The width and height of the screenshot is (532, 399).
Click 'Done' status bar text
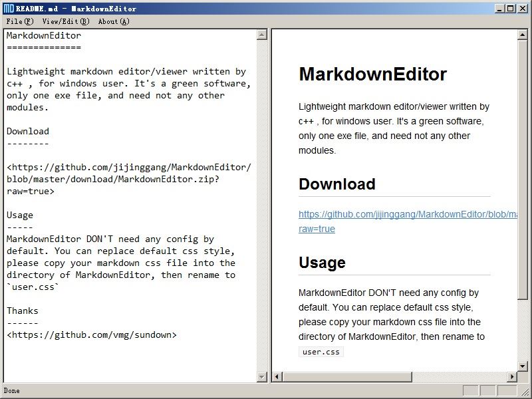tap(12, 391)
